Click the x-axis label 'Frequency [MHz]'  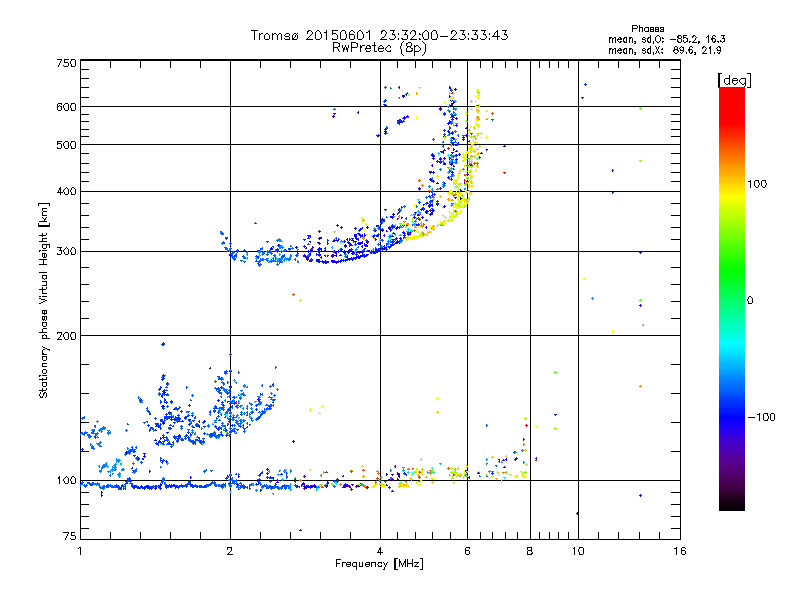[x=379, y=564]
